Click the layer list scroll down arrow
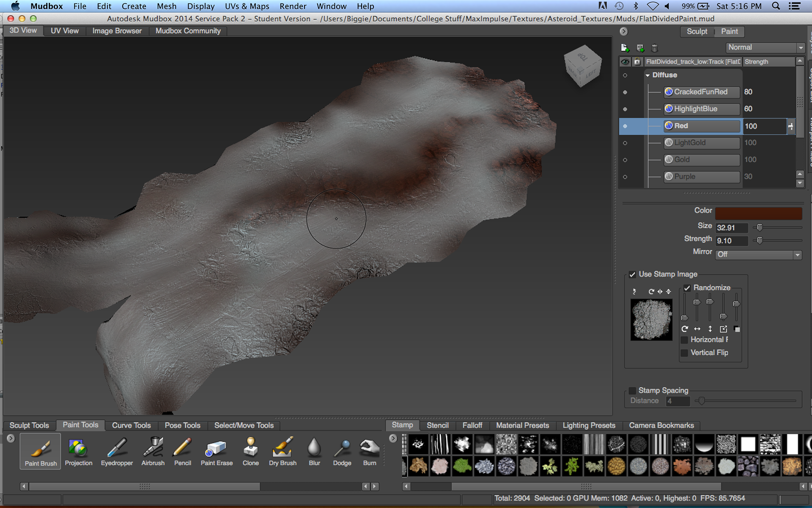This screenshot has width=812, height=508. [x=799, y=184]
